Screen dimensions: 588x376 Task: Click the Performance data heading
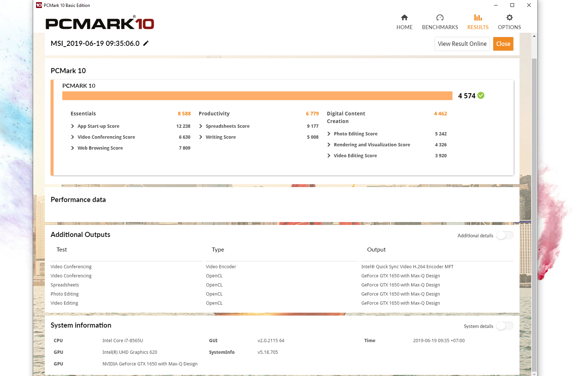point(78,200)
